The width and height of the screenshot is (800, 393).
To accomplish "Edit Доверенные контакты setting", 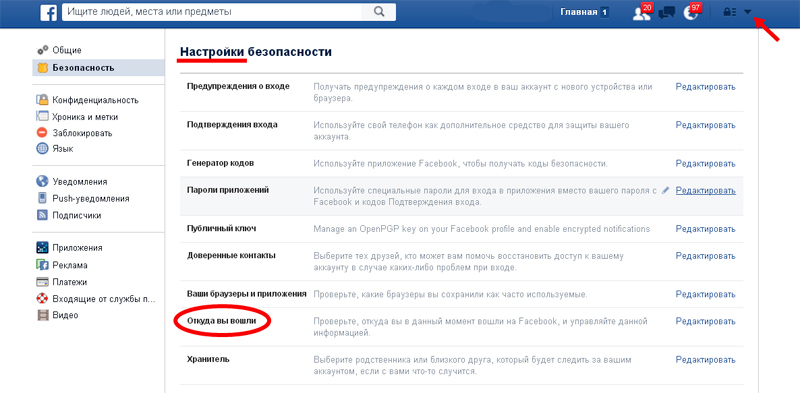I will [x=706, y=256].
